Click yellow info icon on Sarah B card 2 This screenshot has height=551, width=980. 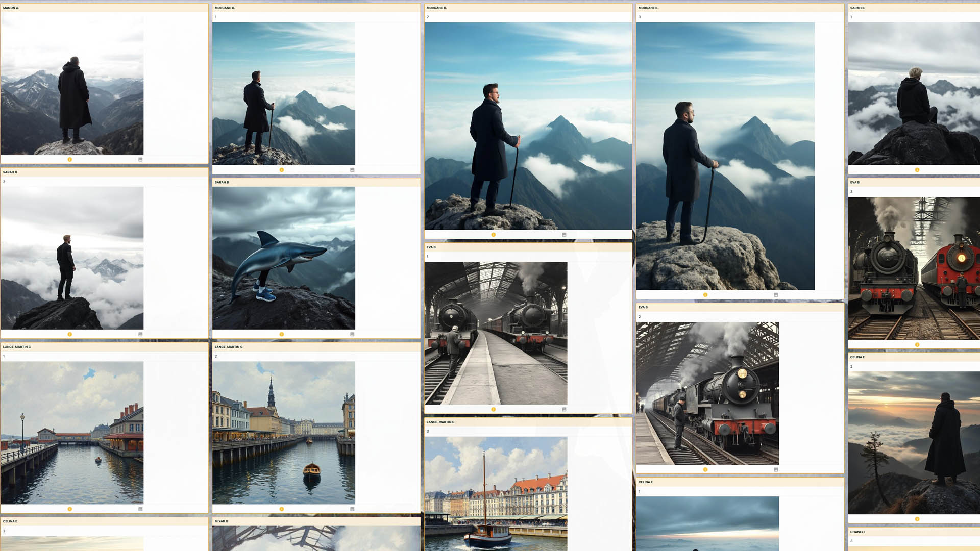(70, 335)
